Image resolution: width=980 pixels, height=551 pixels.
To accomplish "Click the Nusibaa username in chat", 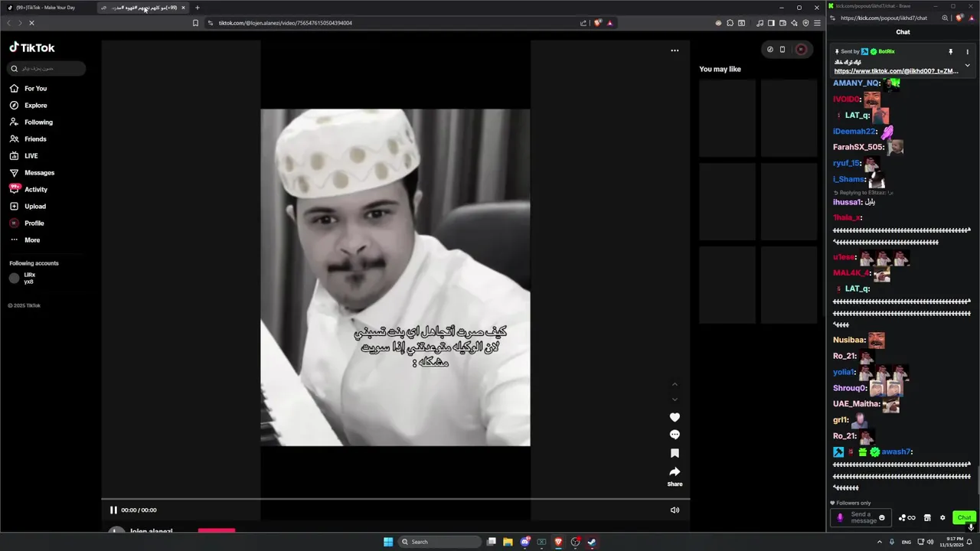I will tap(849, 340).
